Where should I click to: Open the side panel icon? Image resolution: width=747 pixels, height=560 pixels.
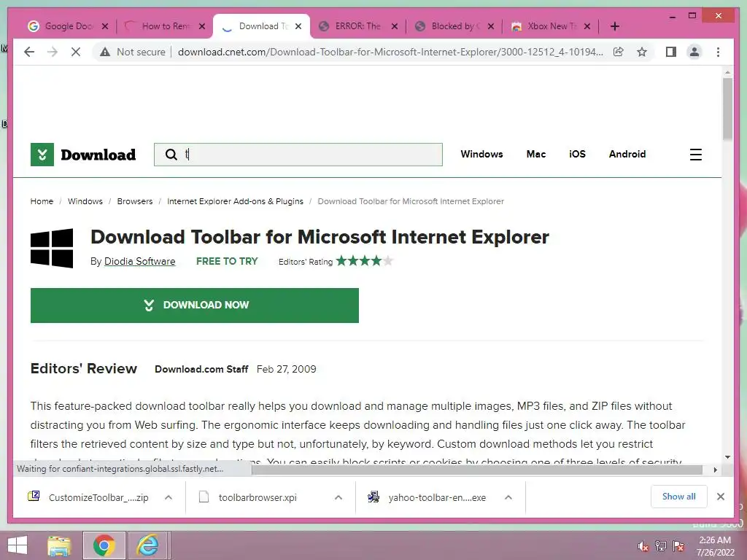(671, 52)
